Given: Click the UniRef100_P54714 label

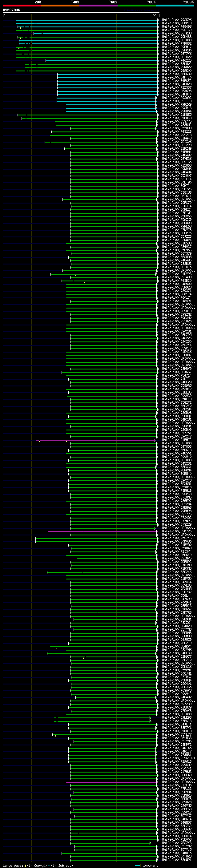Looking at the screenshot, I should click(x=176, y=375).
